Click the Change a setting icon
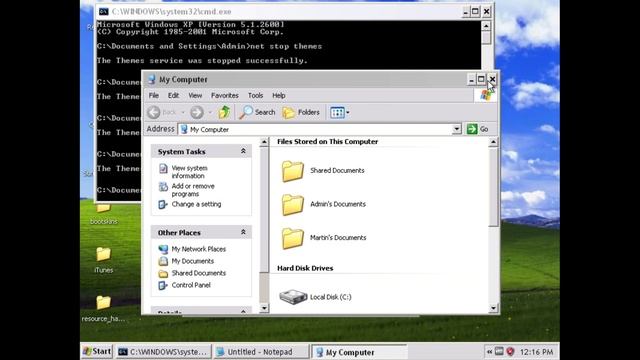Viewport: 640px width, 360px height. pos(163,204)
